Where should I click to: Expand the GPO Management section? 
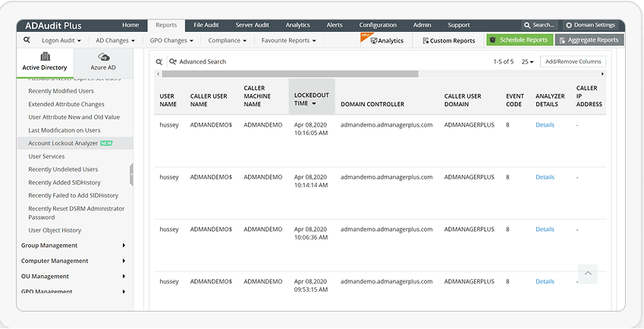73,291
